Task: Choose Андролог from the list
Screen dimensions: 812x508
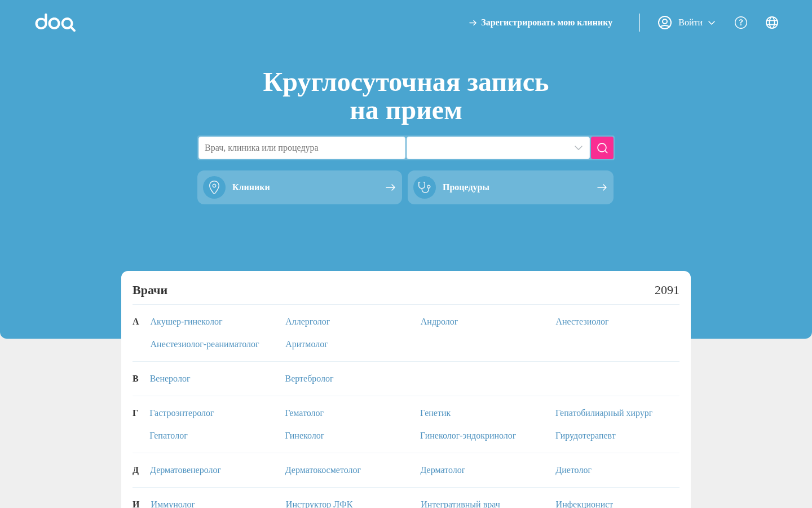Action: tap(439, 322)
